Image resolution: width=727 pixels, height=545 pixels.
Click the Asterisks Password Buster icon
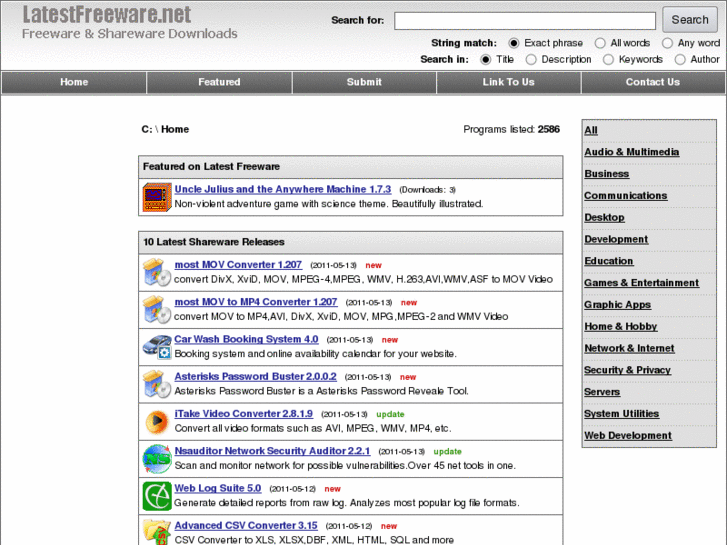pyautogui.click(x=157, y=384)
